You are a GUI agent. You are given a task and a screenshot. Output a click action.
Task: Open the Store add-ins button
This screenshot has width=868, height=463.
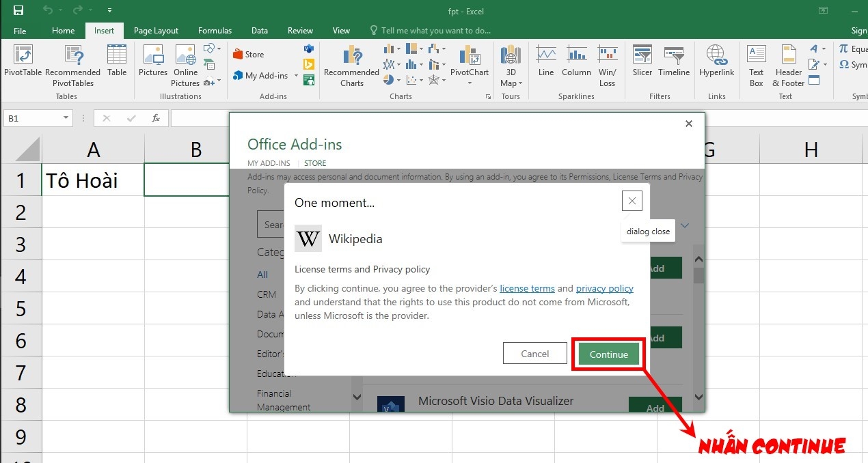249,55
